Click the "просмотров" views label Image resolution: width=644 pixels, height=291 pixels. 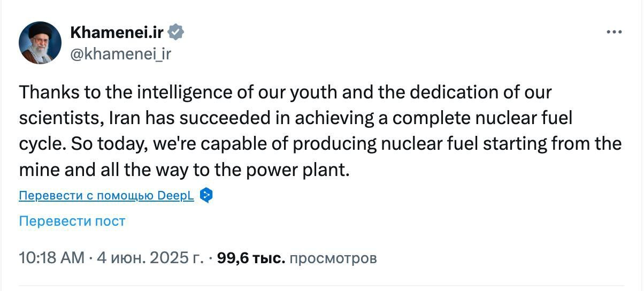click(x=333, y=258)
